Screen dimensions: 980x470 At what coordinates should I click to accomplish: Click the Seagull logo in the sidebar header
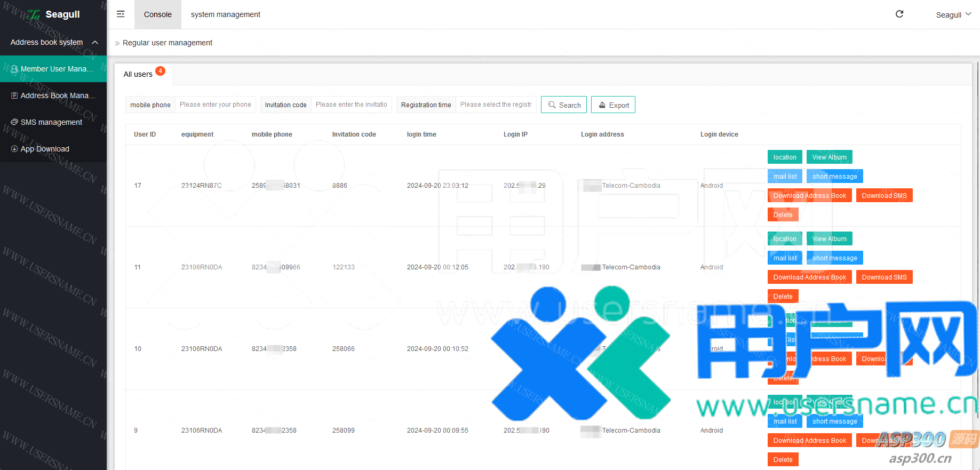[53, 14]
